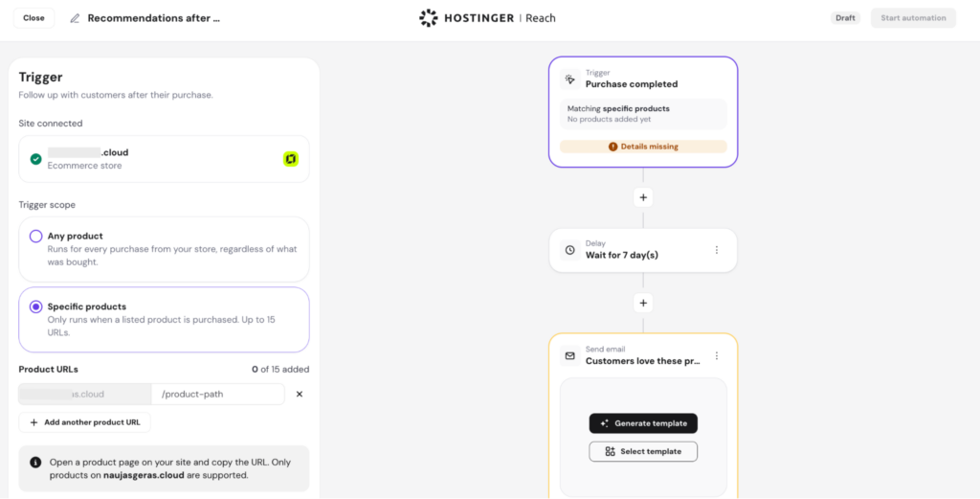Click the Details missing warning banner
Image resolution: width=980 pixels, height=499 pixels.
(x=643, y=147)
